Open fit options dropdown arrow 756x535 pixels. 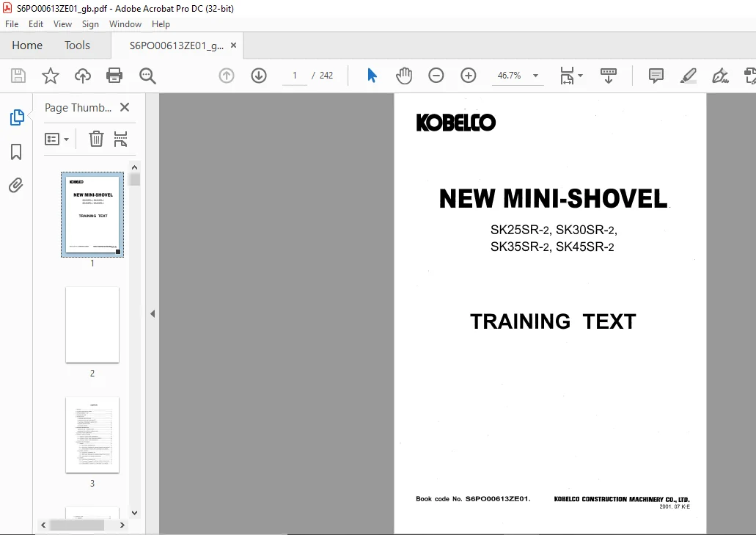coord(581,76)
